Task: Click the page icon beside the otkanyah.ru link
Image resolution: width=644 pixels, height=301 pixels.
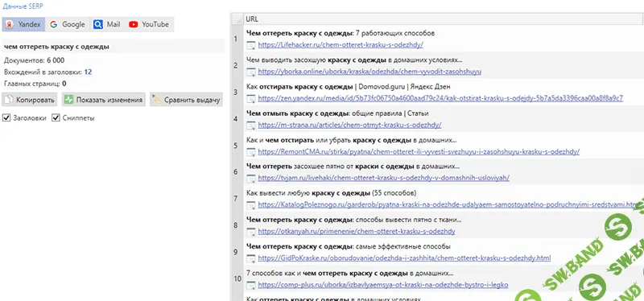Action: coord(250,232)
